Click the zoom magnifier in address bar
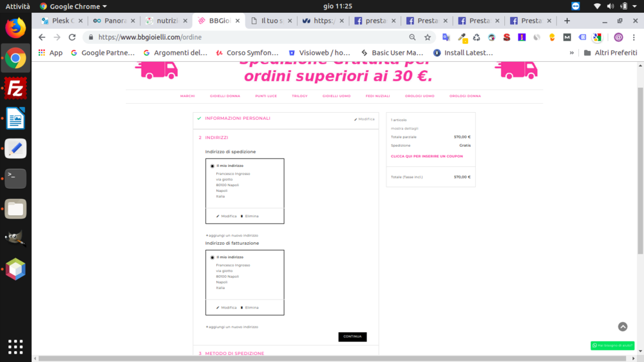This screenshot has height=362, width=644. pos(412,37)
